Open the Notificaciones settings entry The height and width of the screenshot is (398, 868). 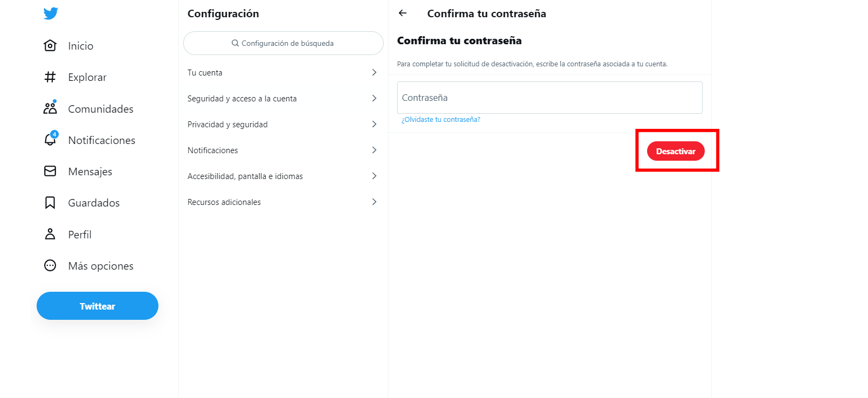pos(283,150)
